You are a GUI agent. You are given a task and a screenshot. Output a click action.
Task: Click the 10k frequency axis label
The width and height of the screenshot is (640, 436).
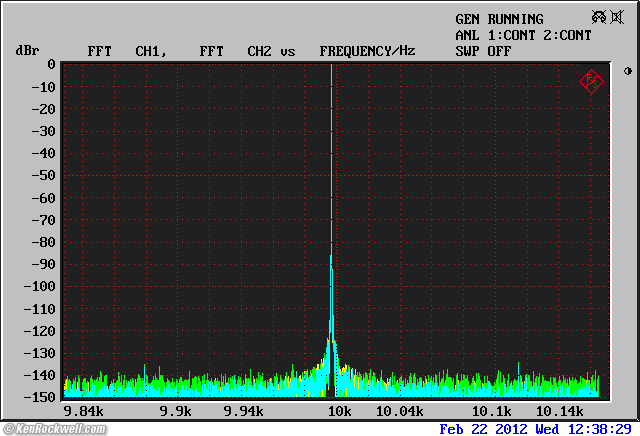pyautogui.click(x=339, y=411)
